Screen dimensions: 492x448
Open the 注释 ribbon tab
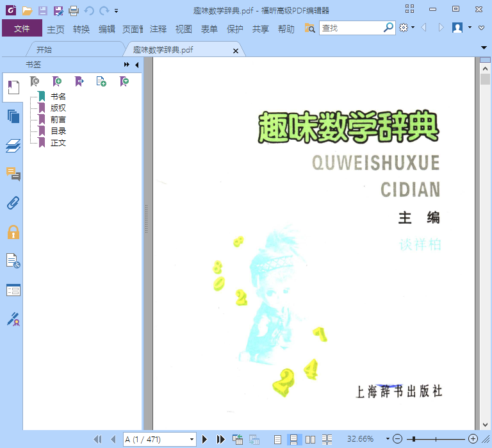[158, 29]
